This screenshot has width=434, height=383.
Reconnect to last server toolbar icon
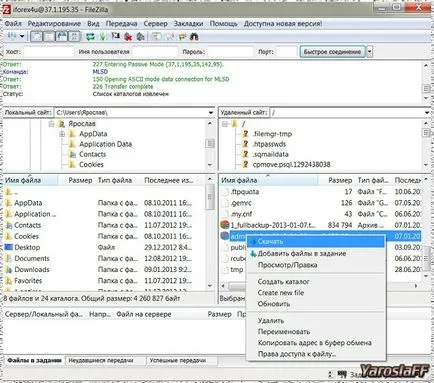click(x=140, y=36)
